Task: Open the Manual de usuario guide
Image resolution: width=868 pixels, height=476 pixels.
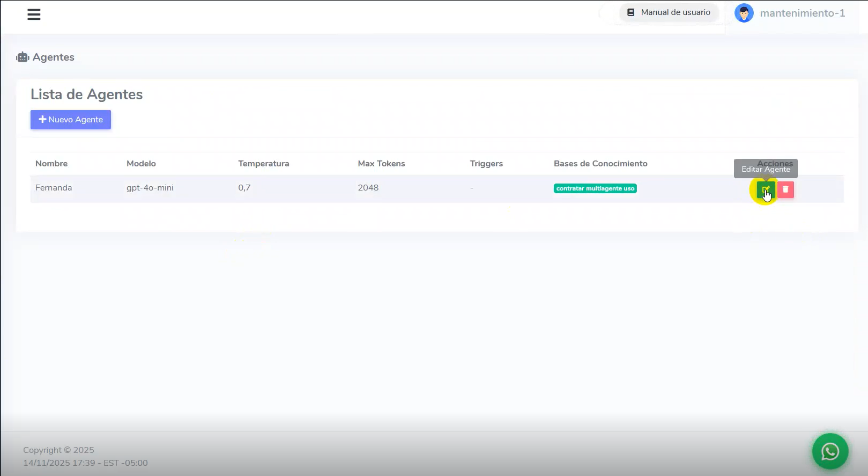Action: 669,12
